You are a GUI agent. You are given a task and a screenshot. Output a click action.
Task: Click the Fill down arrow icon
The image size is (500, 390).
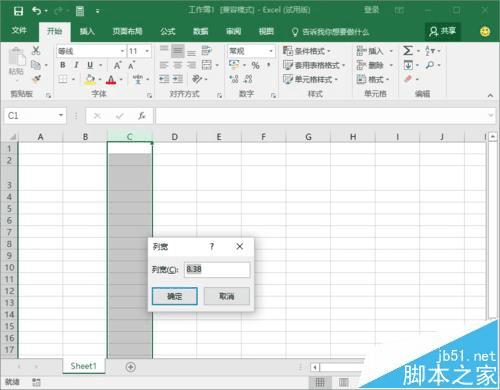(x=408, y=65)
